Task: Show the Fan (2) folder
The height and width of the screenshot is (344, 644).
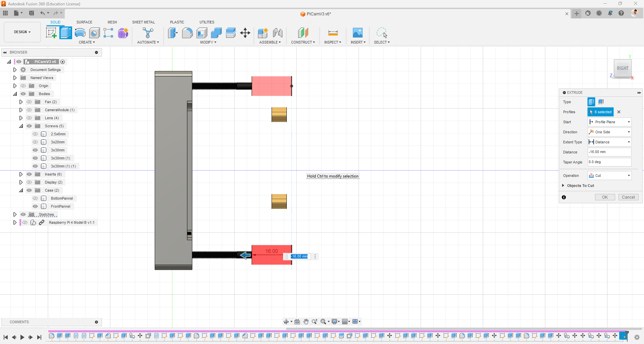Action: click(x=29, y=102)
